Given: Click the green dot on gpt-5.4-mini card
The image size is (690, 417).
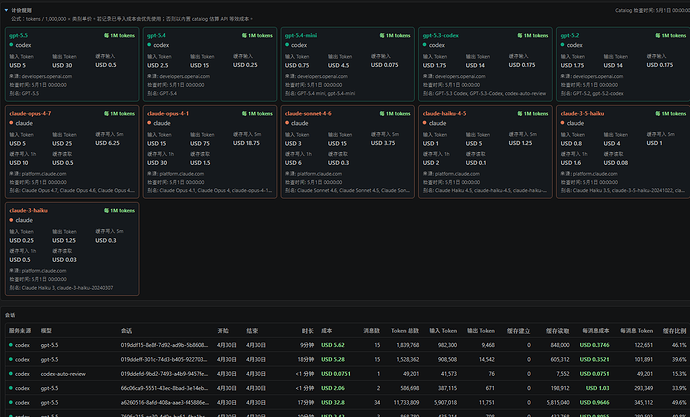Looking at the screenshot, I should pyautogui.click(x=287, y=45).
